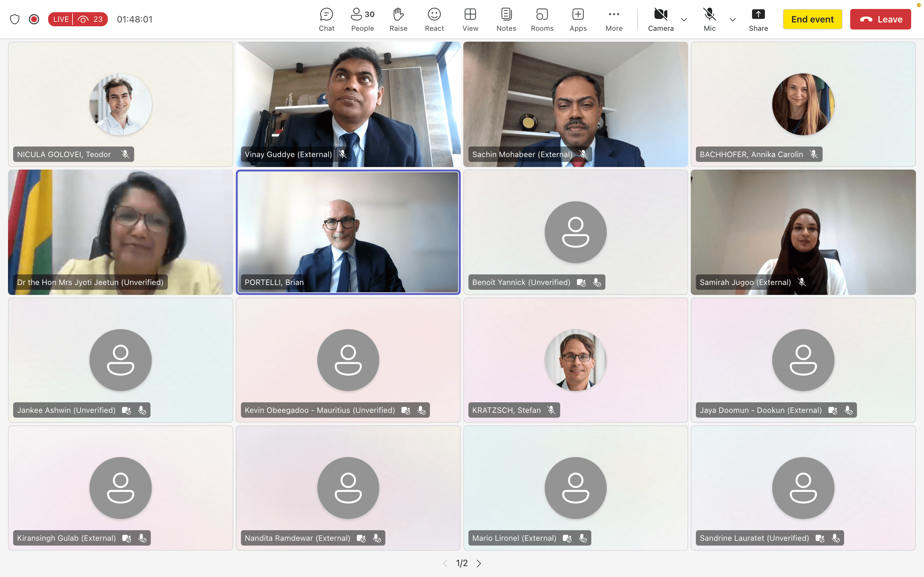924x577 pixels.
Task: Click the End event button
Action: click(812, 19)
